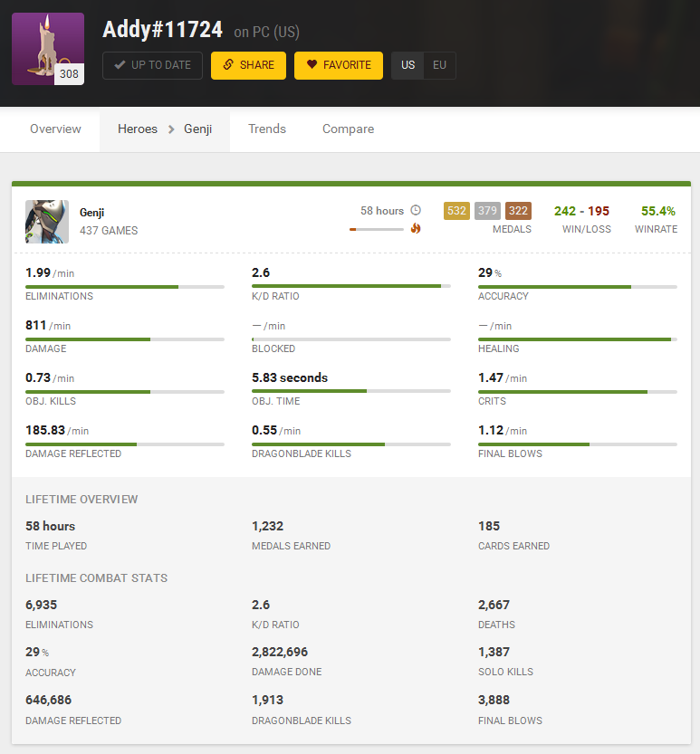Click the 1,232 medals earned value

pos(267,526)
